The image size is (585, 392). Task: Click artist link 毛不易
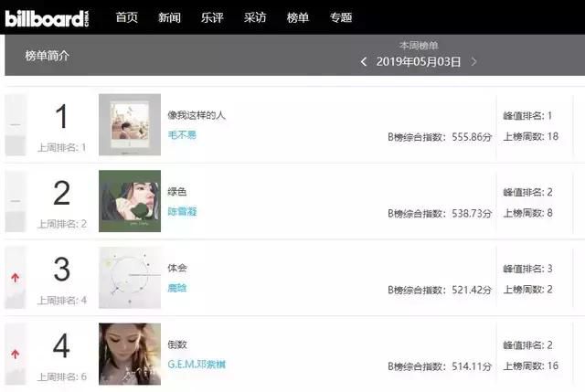coord(182,134)
